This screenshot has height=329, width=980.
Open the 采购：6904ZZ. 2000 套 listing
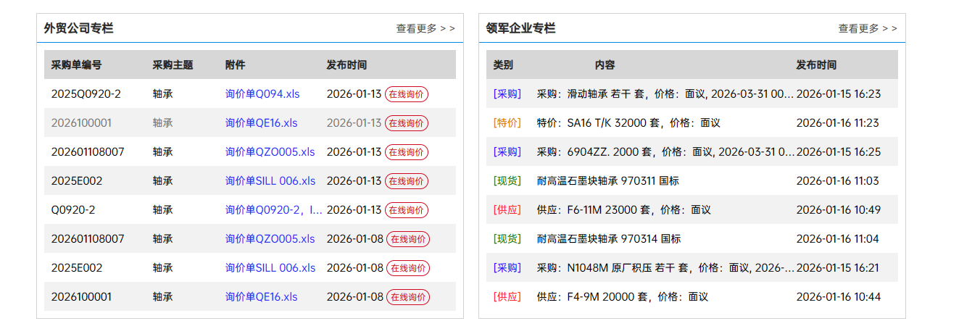pyautogui.click(x=665, y=152)
